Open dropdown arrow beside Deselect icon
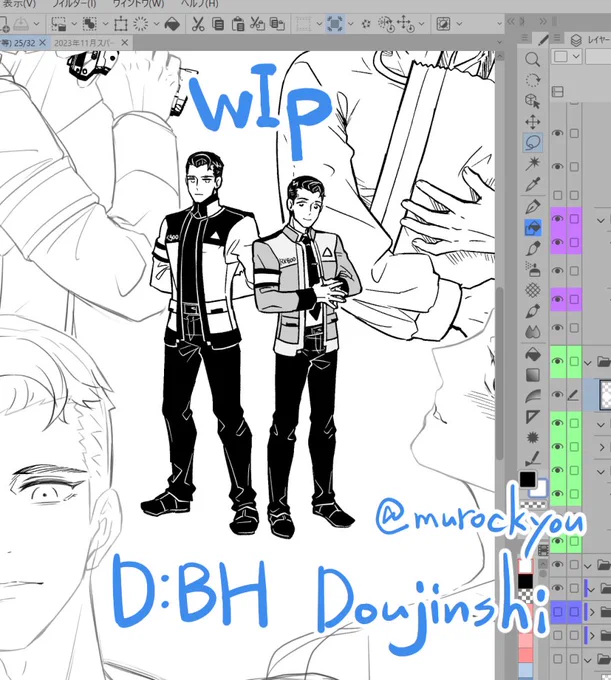Image resolution: width=611 pixels, height=680 pixels. coord(156,24)
